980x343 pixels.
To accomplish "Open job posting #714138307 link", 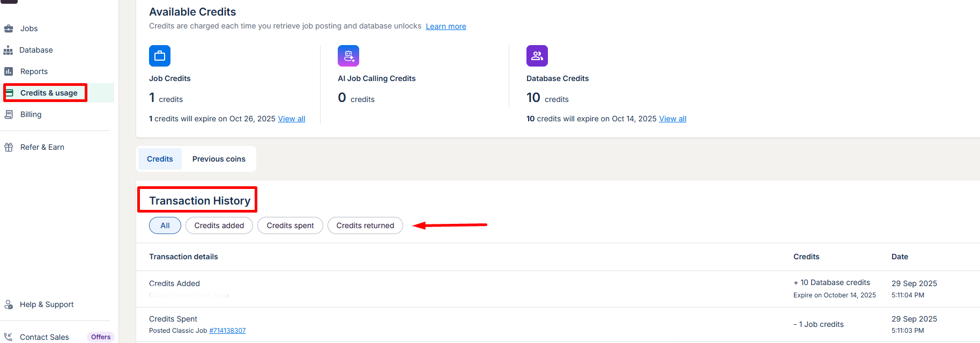I will click(x=227, y=331).
